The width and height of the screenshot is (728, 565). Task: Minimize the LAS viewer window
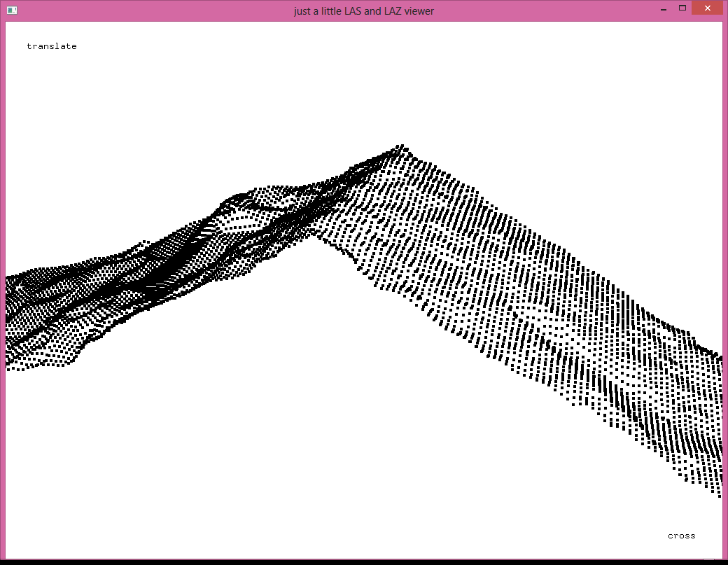coord(662,8)
